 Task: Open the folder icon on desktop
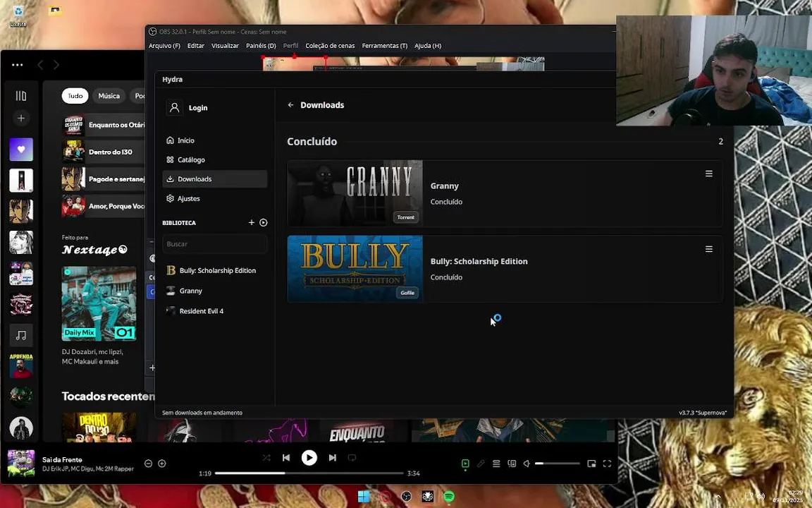point(55,11)
